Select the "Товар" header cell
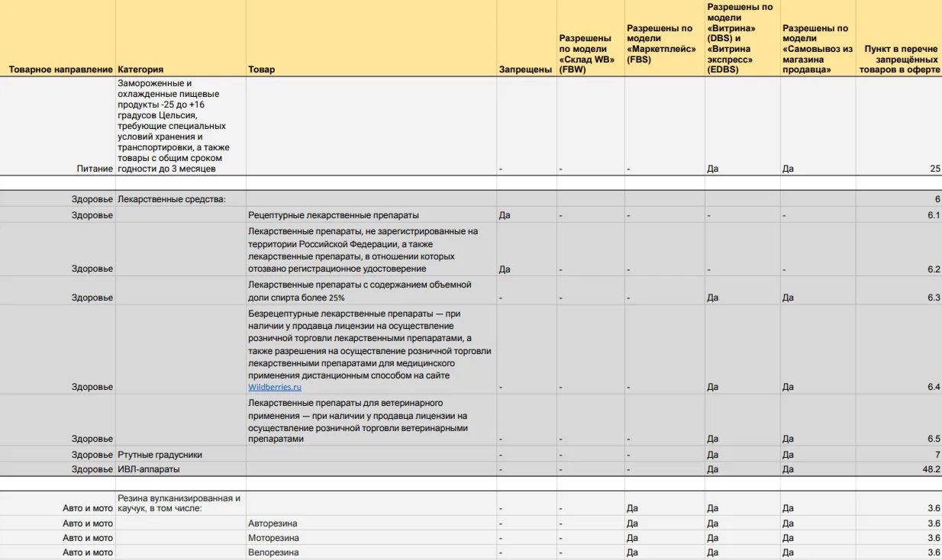 point(262,69)
